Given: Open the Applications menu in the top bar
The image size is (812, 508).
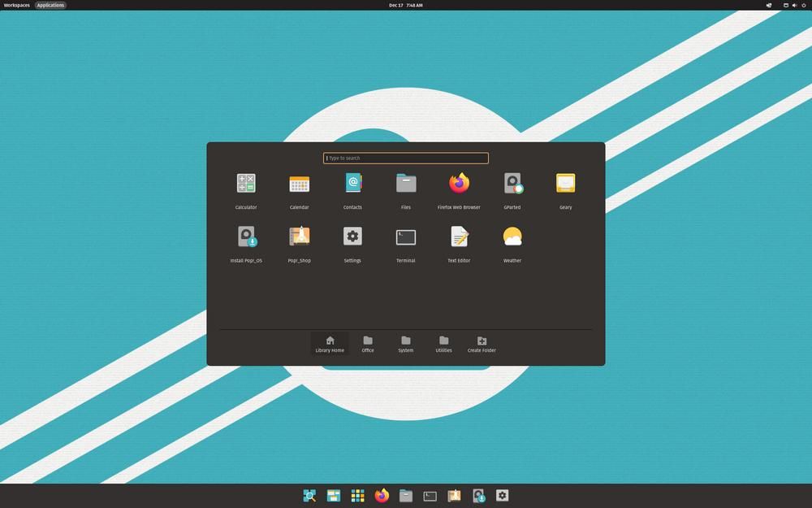Looking at the screenshot, I should [x=50, y=5].
